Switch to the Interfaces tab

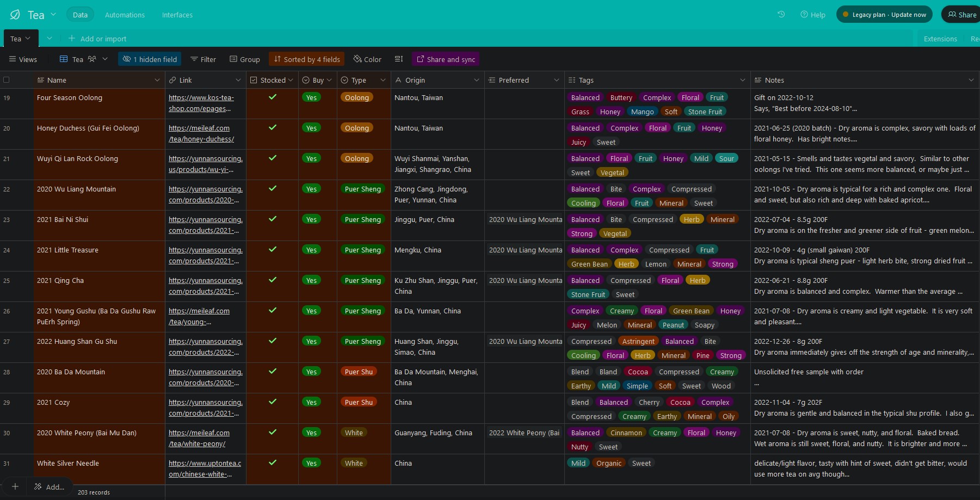coord(177,15)
